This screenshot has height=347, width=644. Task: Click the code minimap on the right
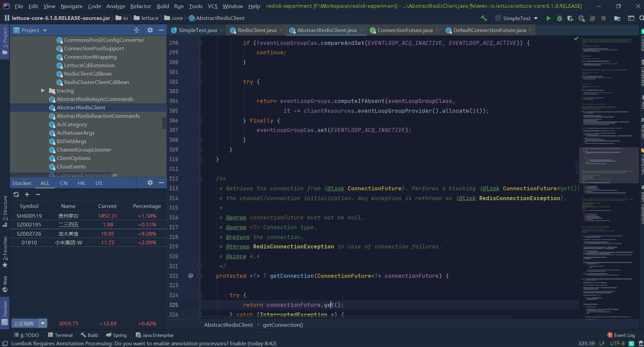[609, 177]
